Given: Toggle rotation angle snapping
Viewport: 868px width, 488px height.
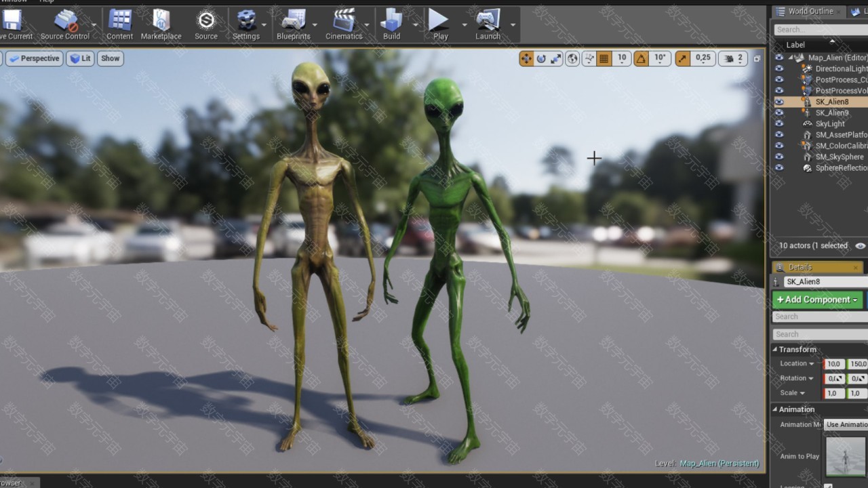Looking at the screenshot, I should tap(641, 59).
